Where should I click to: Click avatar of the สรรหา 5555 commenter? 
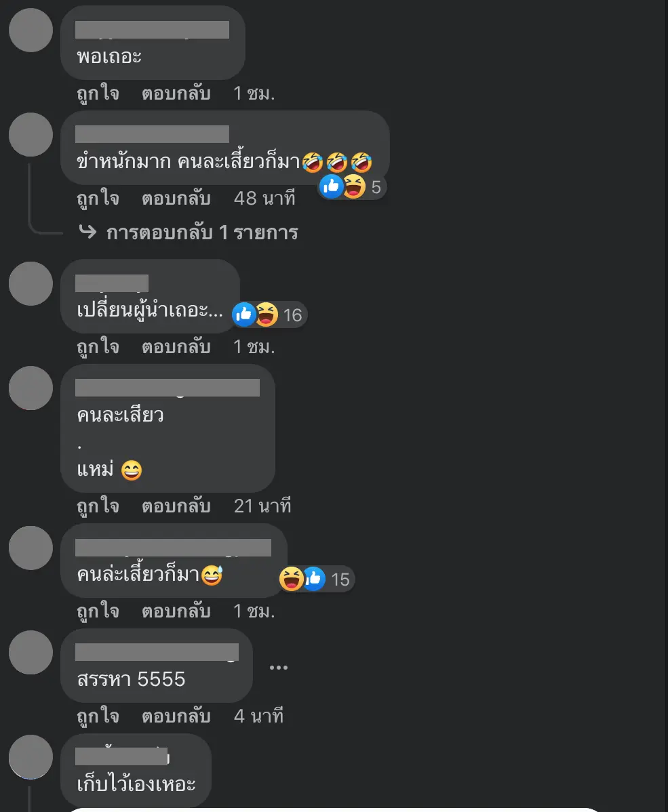(31, 653)
